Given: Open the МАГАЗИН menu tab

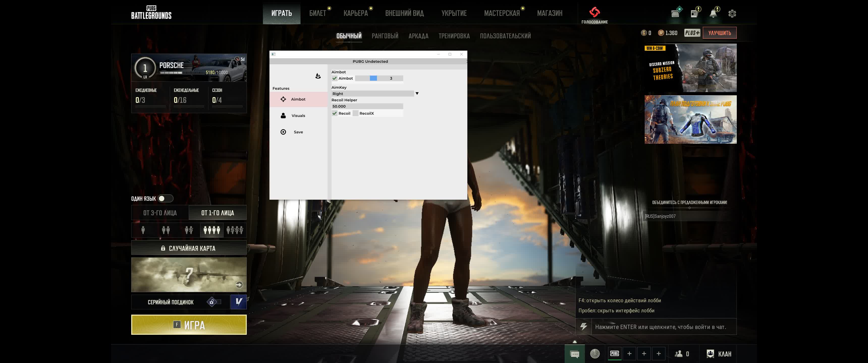Looking at the screenshot, I should click(x=549, y=13).
